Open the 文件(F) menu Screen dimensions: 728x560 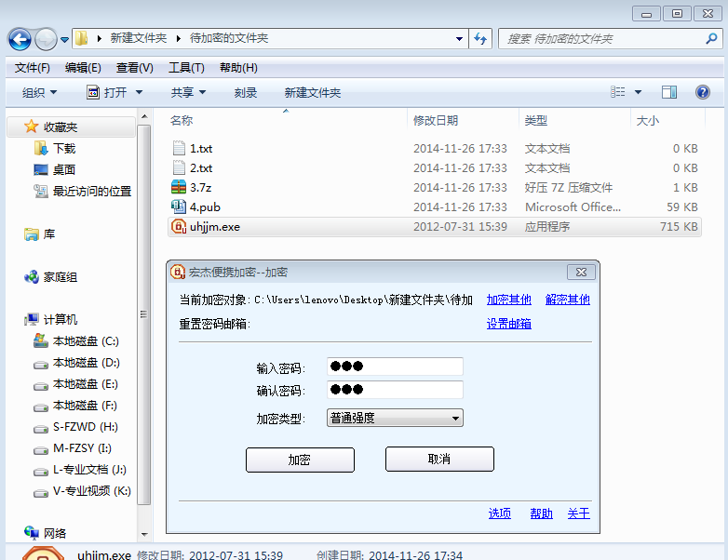(x=32, y=68)
